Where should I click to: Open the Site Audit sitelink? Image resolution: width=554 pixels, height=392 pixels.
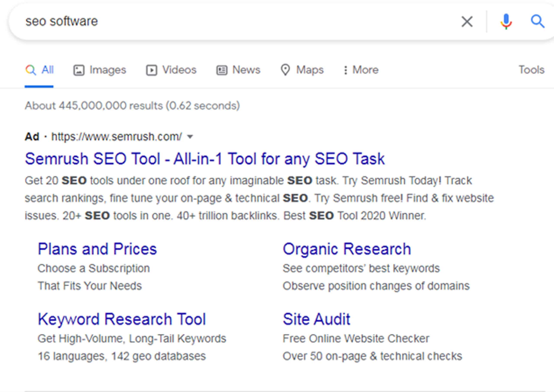pyautogui.click(x=317, y=319)
